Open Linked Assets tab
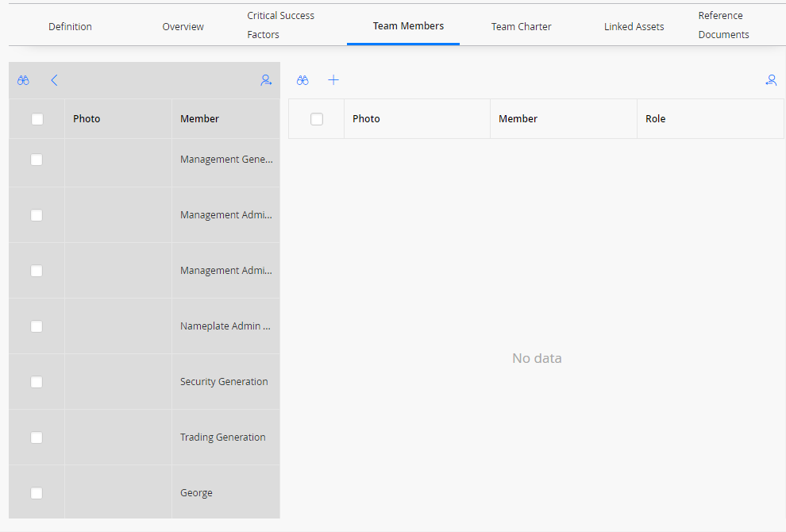 pos(634,26)
